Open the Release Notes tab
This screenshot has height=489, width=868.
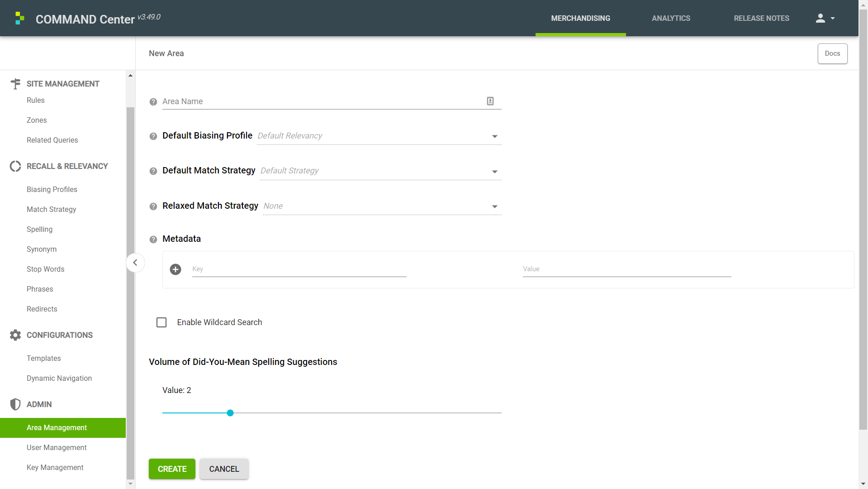coord(761,18)
